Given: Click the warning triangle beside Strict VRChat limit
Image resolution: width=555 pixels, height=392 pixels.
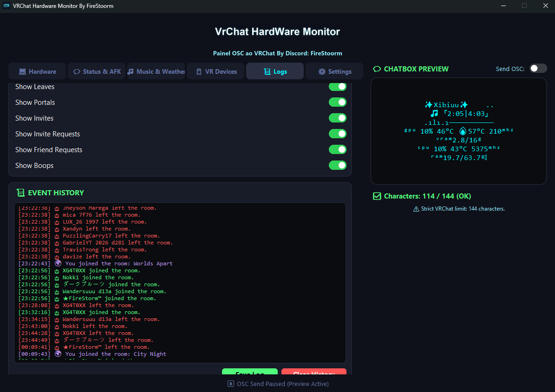Looking at the screenshot, I should (416, 209).
